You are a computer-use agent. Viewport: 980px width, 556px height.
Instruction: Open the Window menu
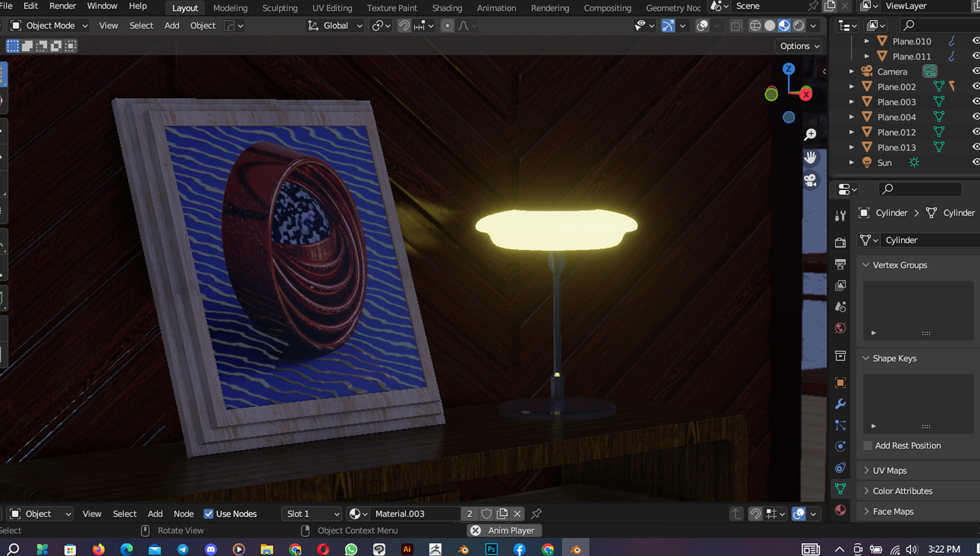tap(102, 6)
